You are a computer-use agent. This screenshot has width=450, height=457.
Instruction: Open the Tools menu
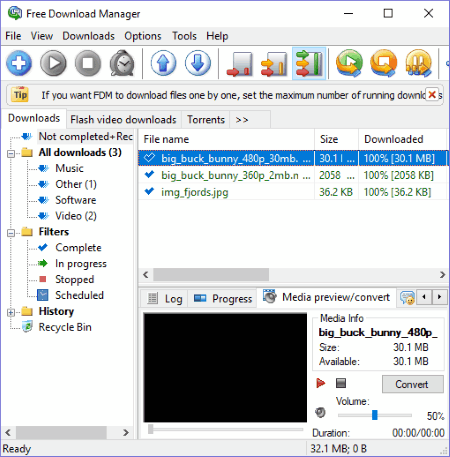point(184,36)
